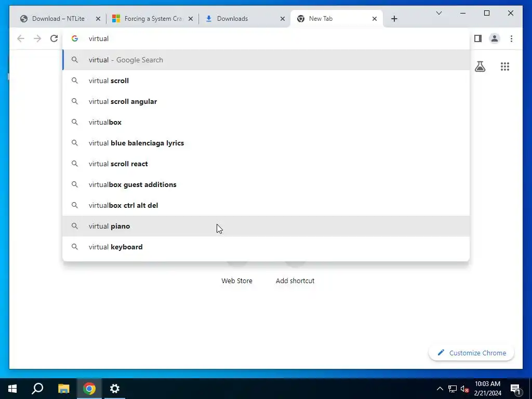Click search icon beside virtualbox suggestion

point(75,122)
